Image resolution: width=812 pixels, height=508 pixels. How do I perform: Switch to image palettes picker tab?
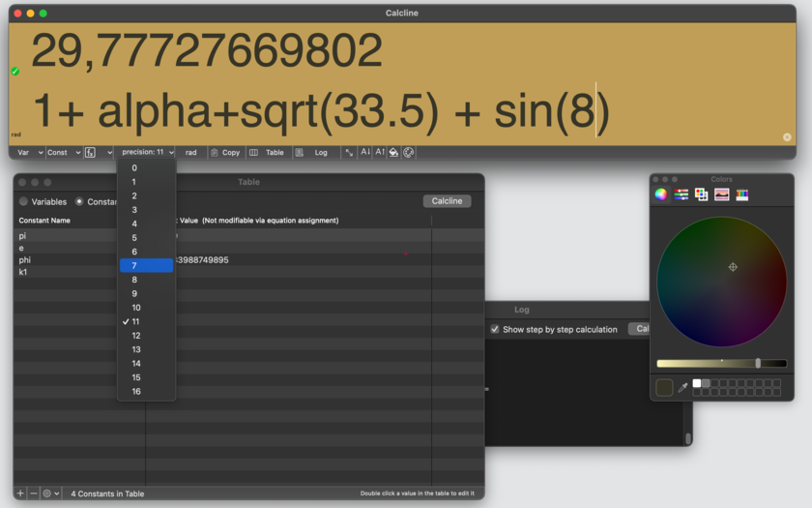[721, 194]
